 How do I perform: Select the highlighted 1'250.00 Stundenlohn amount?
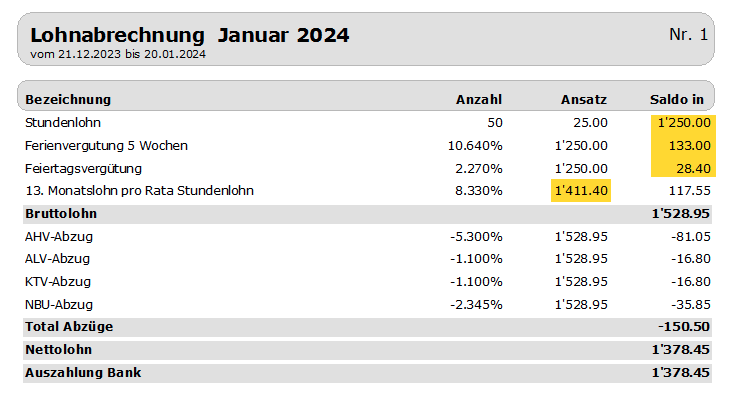click(x=683, y=123)
